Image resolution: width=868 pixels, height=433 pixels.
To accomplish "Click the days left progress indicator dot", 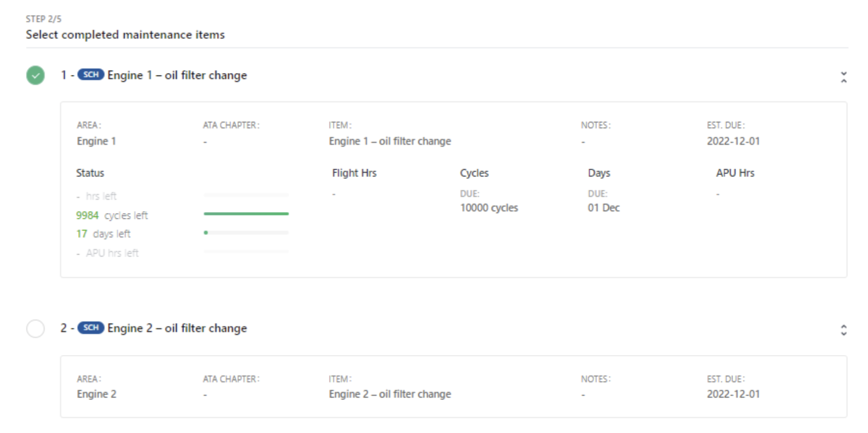I will [x=206, y=233].
